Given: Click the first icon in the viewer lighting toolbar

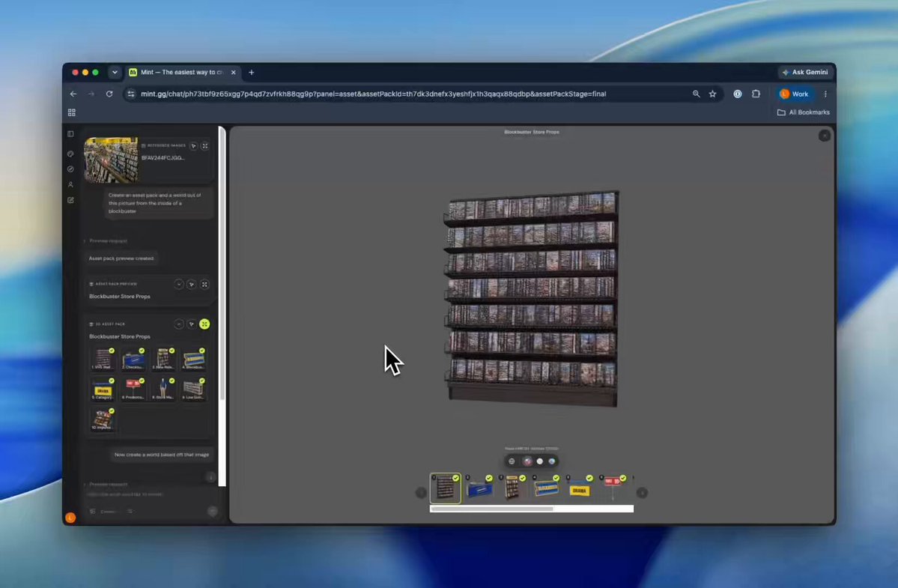Looking at the screenshot, I should [x=512, y=461].
